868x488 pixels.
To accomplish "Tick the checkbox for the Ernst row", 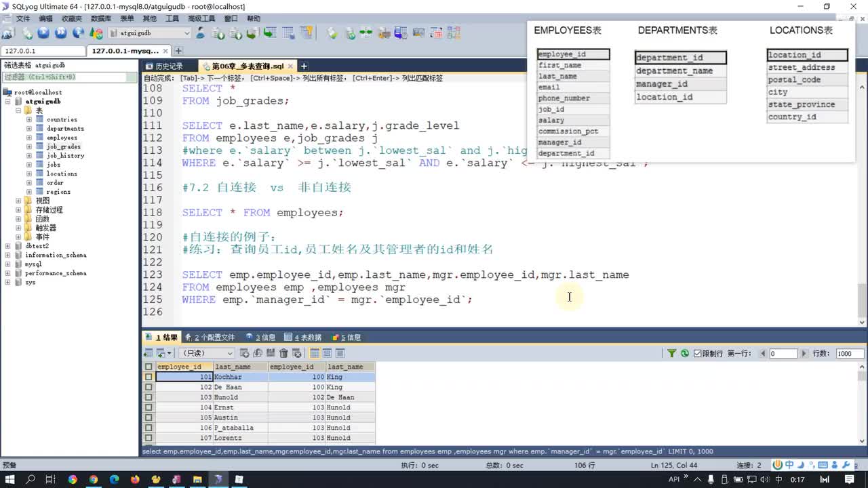I will tap(149, 407).
